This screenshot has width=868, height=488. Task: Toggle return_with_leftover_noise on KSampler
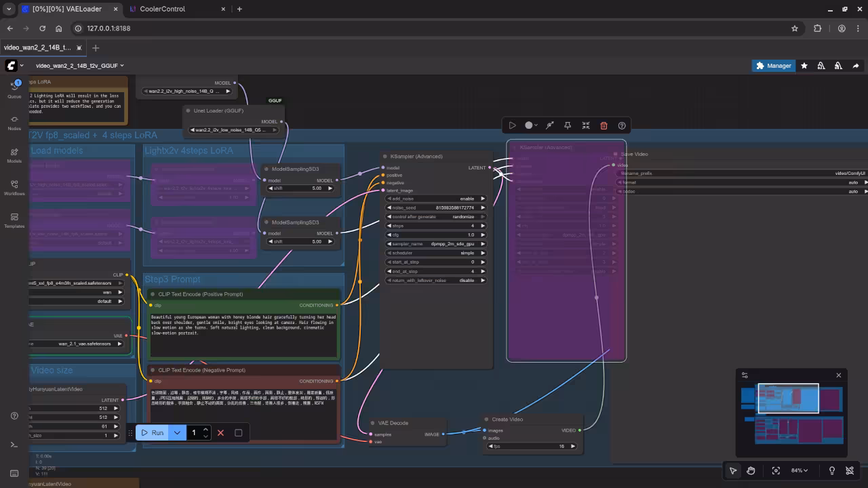pyautogui.click(x=436, y=280)
